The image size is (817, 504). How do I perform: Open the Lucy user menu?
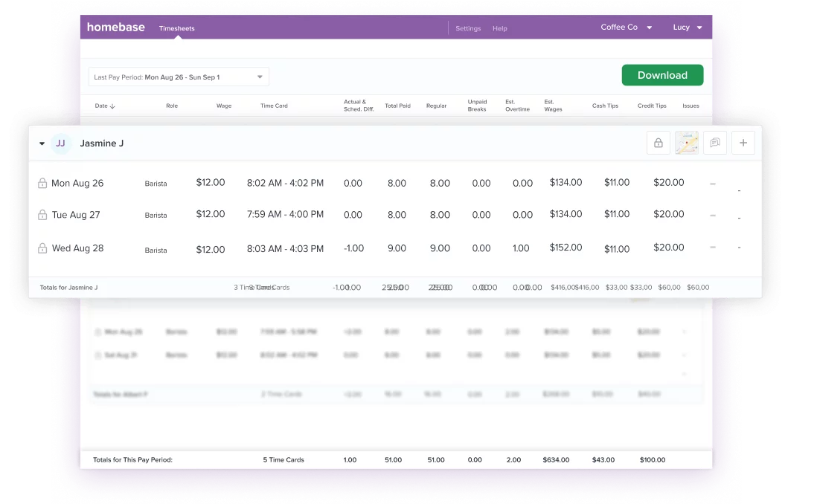687,28
